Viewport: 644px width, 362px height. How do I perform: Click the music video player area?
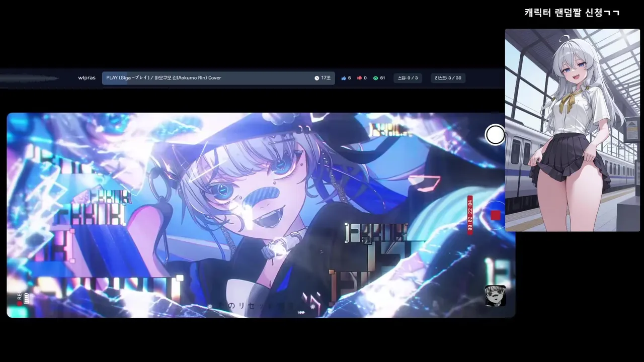(x=261, y=215)
